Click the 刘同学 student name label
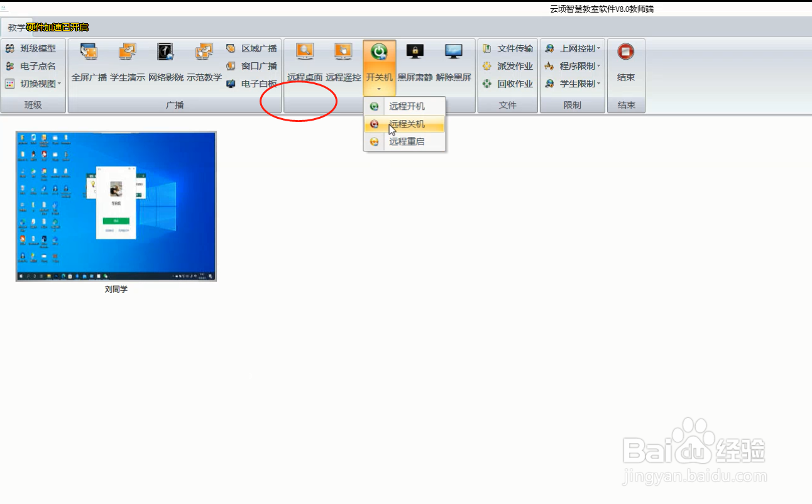Image resolution: width=812 pixels, height=504 pixels. [116, 290]
